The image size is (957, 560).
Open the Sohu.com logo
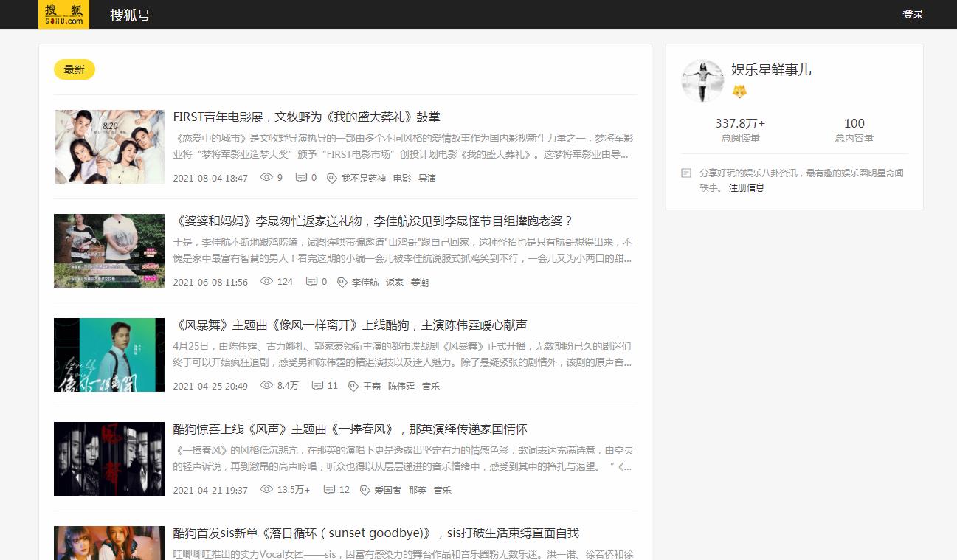[x=63, y=14]
